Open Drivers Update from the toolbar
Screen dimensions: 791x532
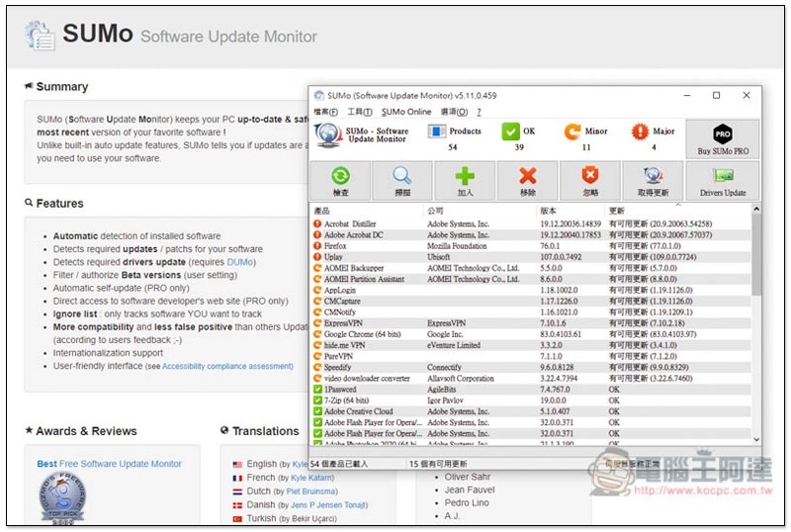point(723,180)
